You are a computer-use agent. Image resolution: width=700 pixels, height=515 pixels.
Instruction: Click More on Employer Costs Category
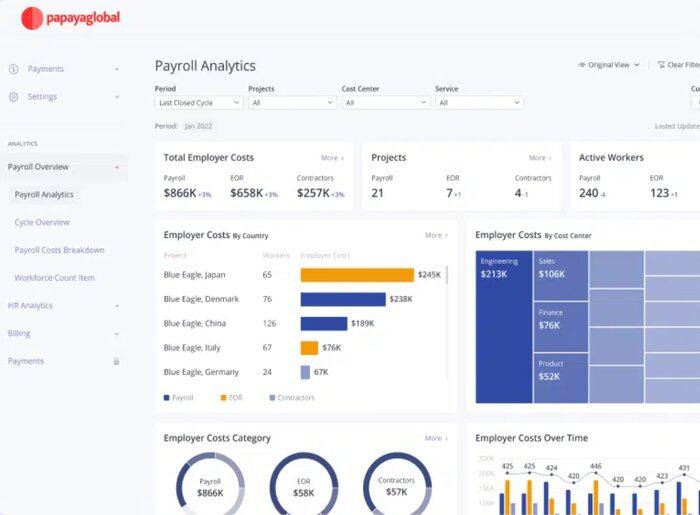(x=434, y=438)
